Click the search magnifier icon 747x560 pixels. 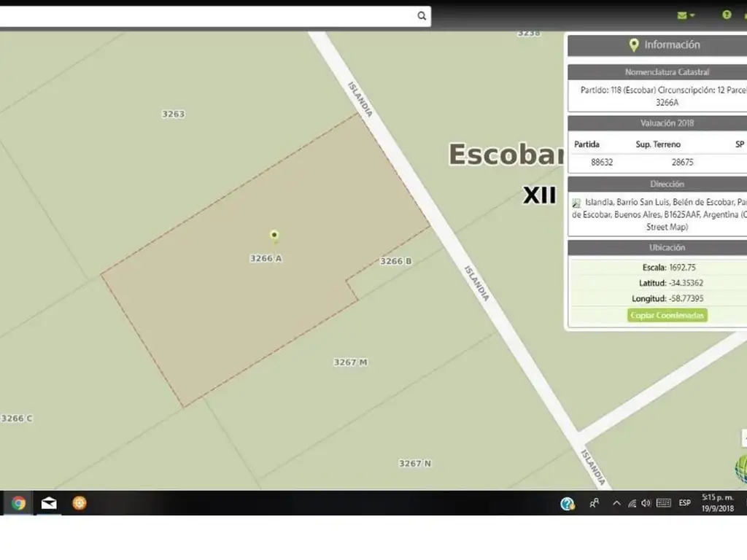coord(422,16)
